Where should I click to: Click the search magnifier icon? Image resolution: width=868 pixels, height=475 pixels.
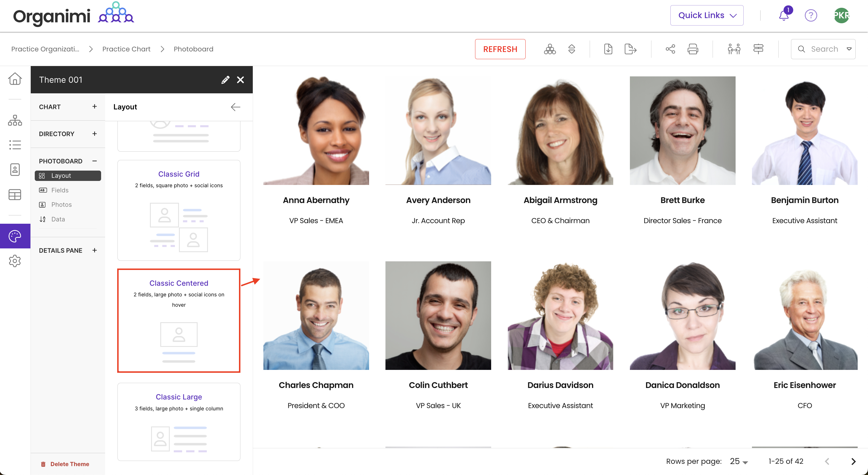pyautogui.click(x=801, y=49)
